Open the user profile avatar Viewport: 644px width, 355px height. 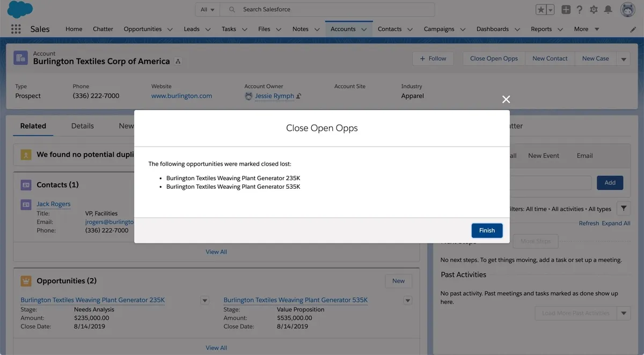pos(628,10)
